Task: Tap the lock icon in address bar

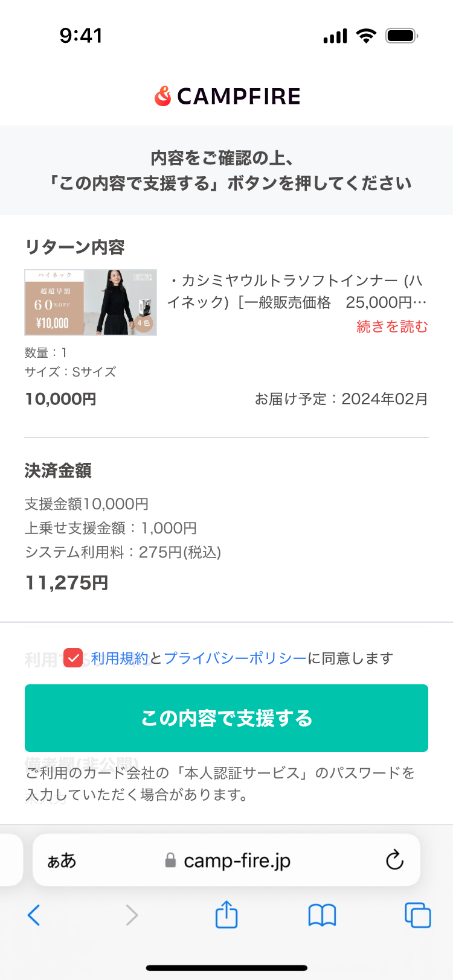Action: (x=170, y=861)
